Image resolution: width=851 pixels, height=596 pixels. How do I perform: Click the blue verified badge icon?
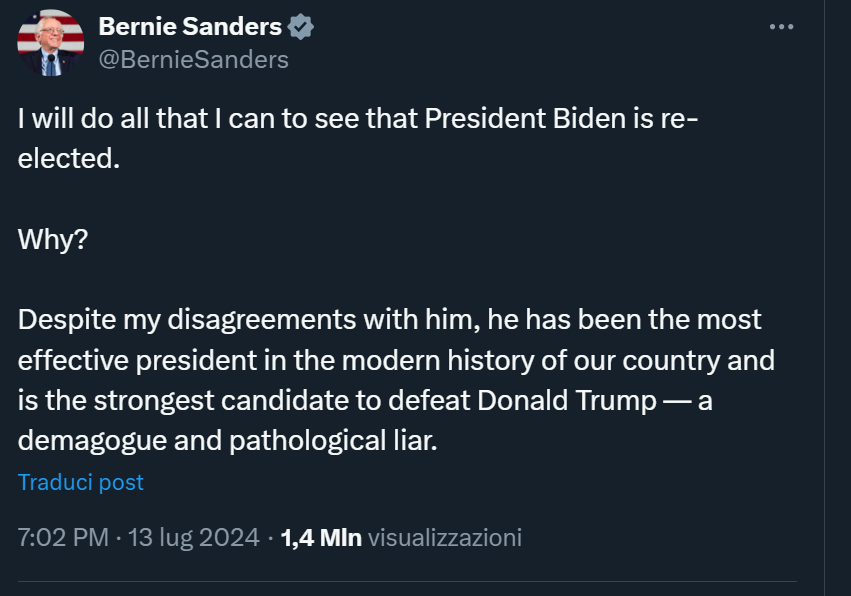pyautogui.click(x=301, y=28)
